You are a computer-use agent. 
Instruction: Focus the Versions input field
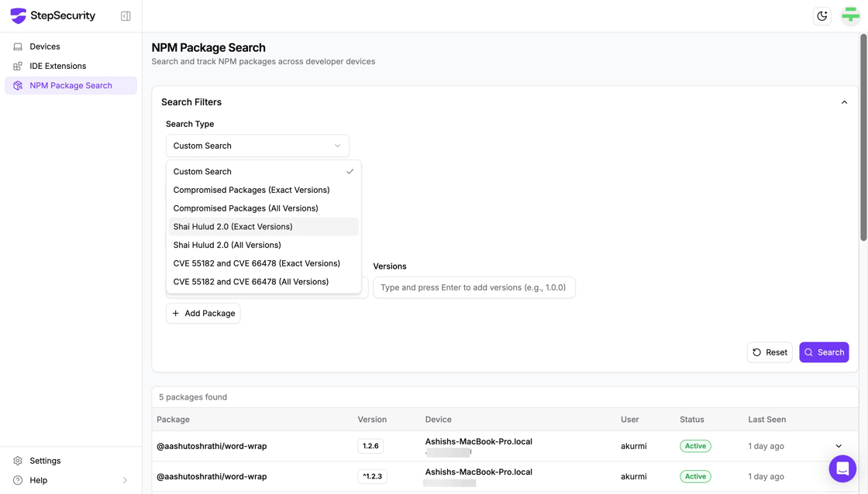[474, 287]
